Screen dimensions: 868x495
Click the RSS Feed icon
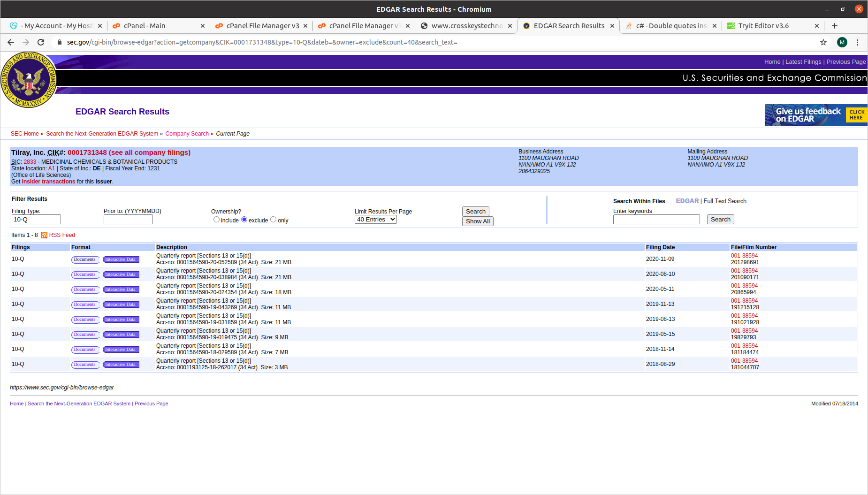tap(44, 235)
